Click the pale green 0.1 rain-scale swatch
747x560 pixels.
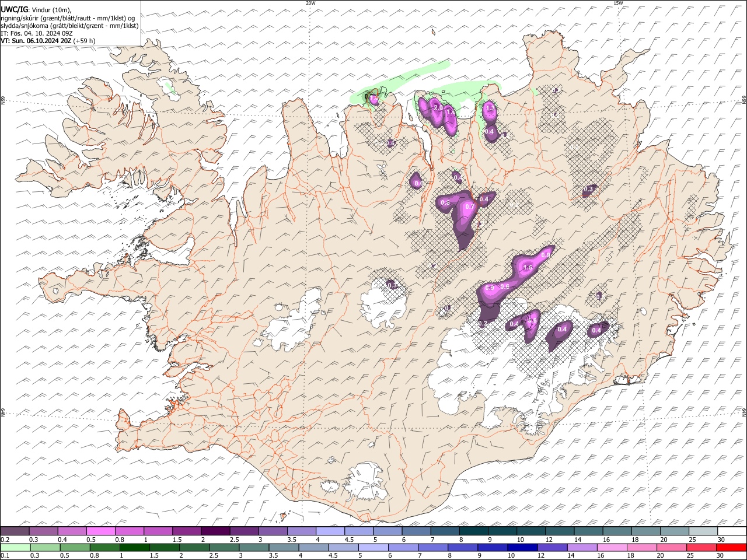coord(15,547)
